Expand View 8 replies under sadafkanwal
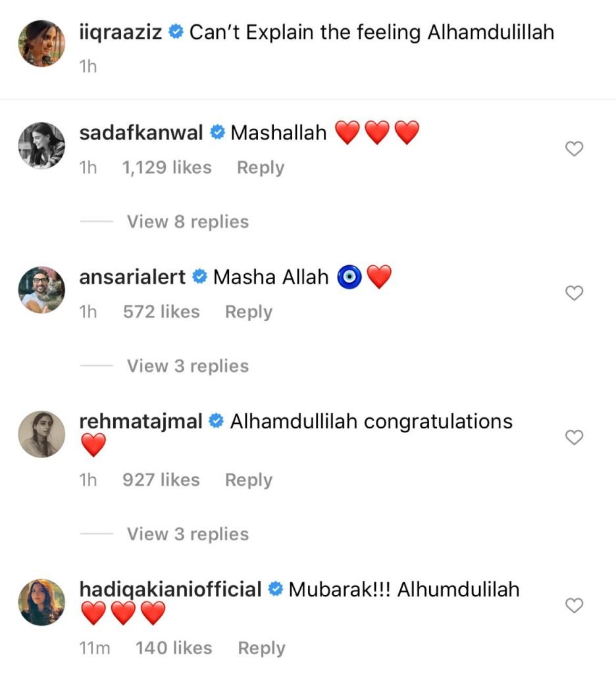This screenshot has height=674, width=616. (x=188, y=222)
